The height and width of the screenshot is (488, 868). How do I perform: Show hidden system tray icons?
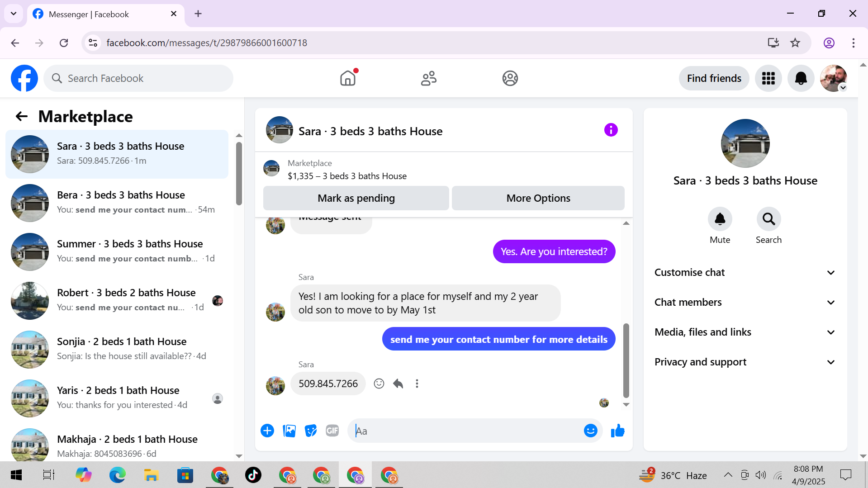click(728, 475)
